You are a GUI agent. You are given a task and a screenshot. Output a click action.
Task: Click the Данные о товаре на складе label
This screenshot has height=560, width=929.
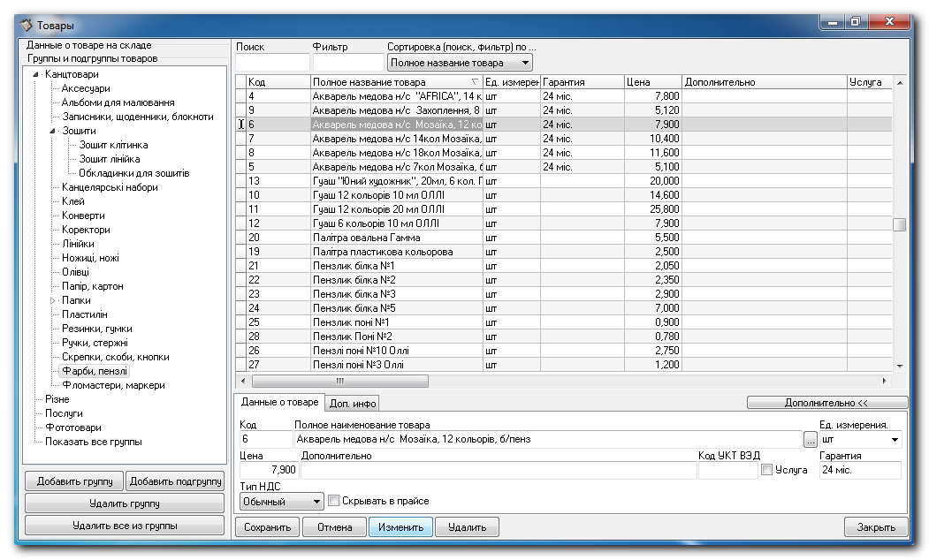point(89,45)
